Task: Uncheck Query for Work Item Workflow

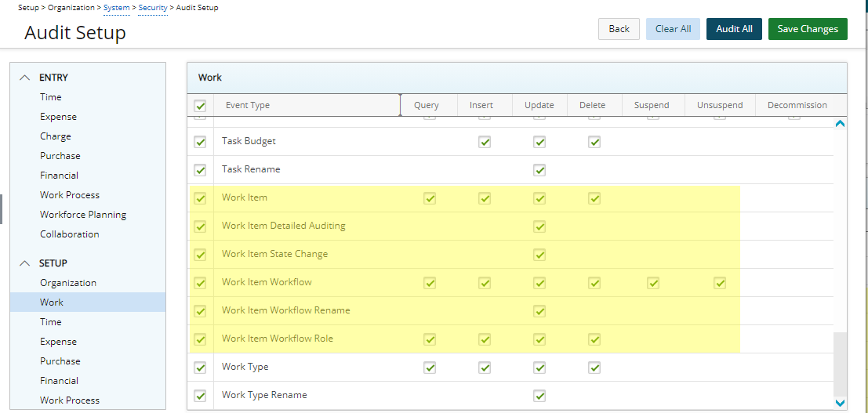Action: click(430, 284)
